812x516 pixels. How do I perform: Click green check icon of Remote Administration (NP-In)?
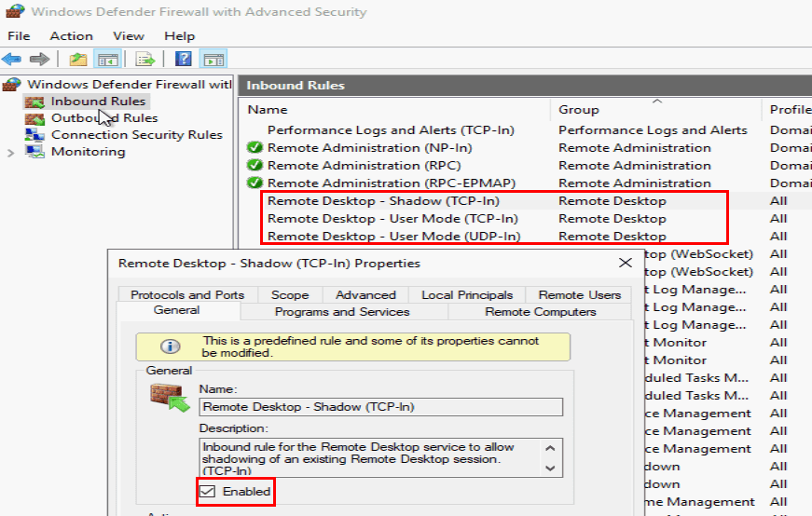(x=255, y=147)
